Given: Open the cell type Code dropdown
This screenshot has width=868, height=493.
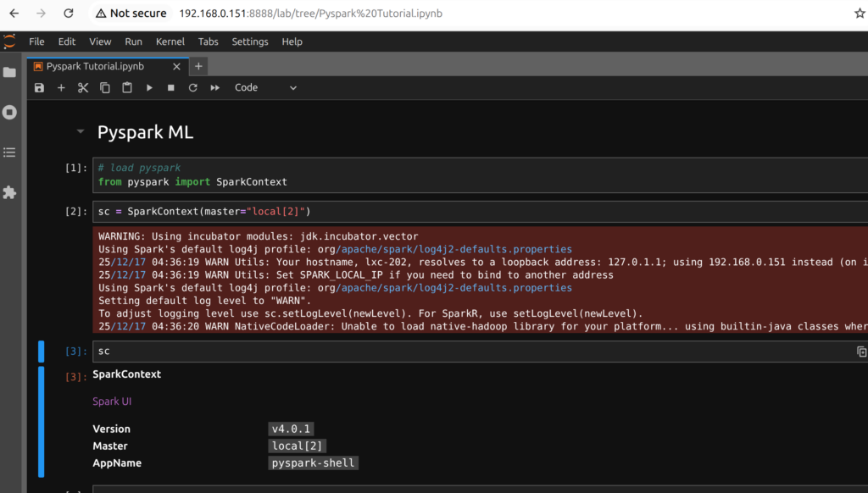Looking at the screenshot, I should pos(266,87).
